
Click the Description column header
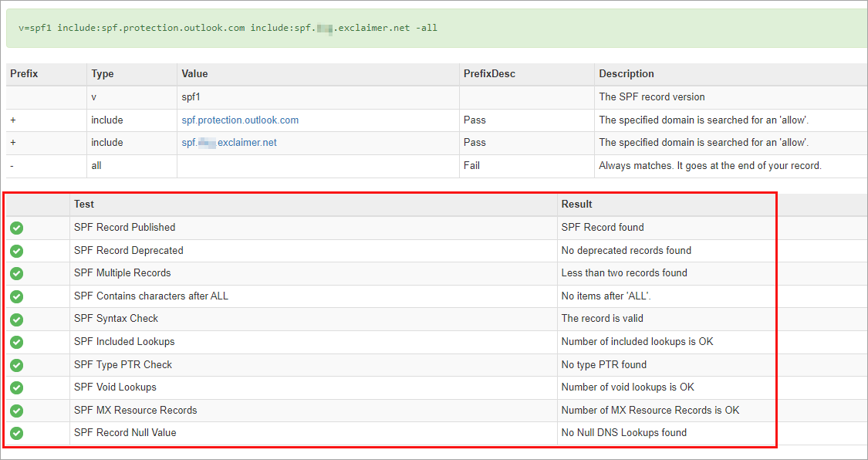pyautogui.click(x=627, y=74)
